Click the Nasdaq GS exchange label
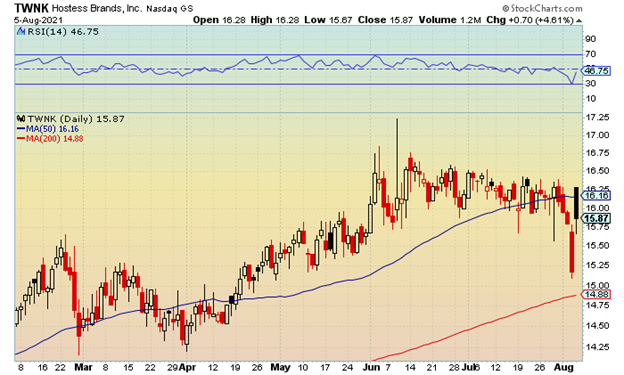The image size is (624, 375). click(x=170, y=8)
